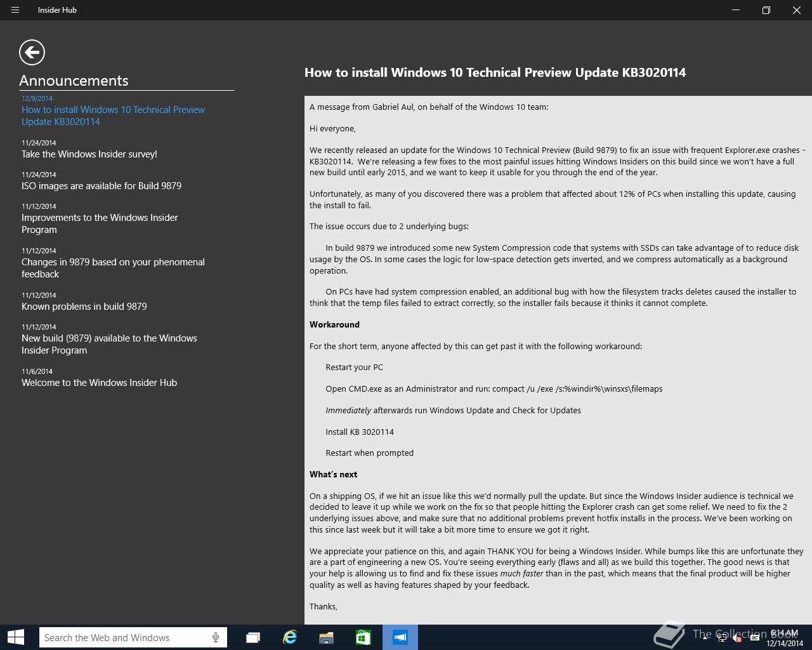Open File Explorer from the taskbar
812x650 pixels.
click(x=326, y=637)
